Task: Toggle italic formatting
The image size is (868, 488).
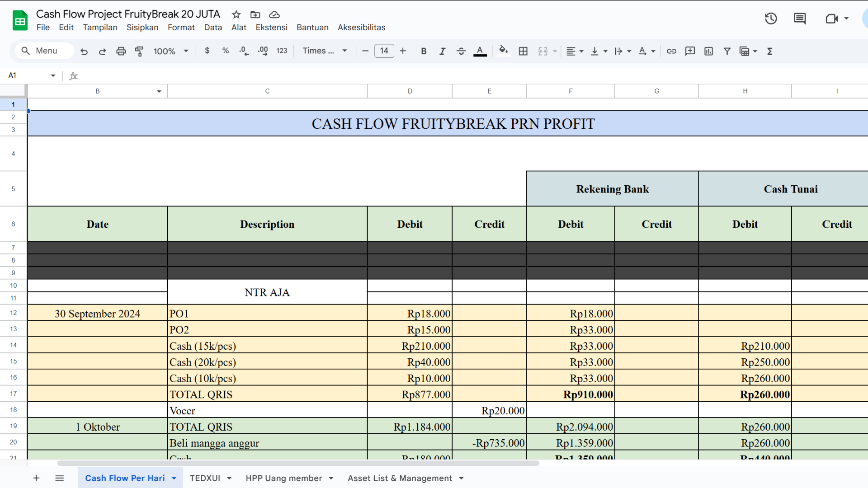Action: [x=442, y=51]
